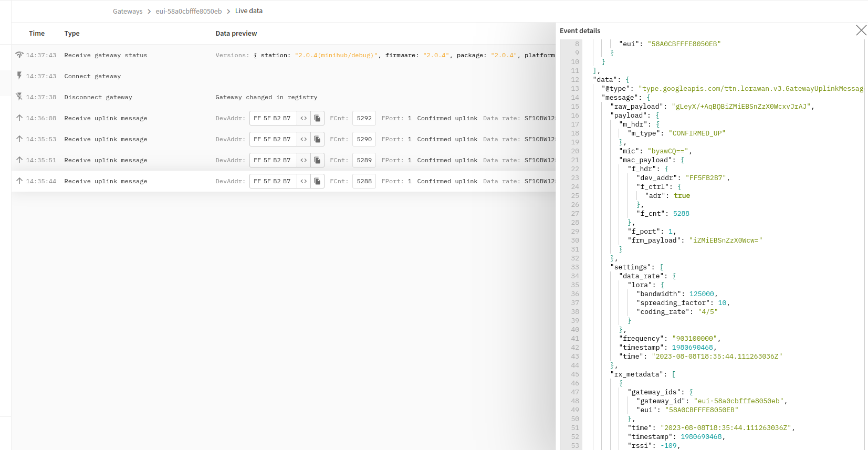This screenshot has width=868, height=450.
Task: Click line number 12 in JSON gutter
Action: coord(575,80)
